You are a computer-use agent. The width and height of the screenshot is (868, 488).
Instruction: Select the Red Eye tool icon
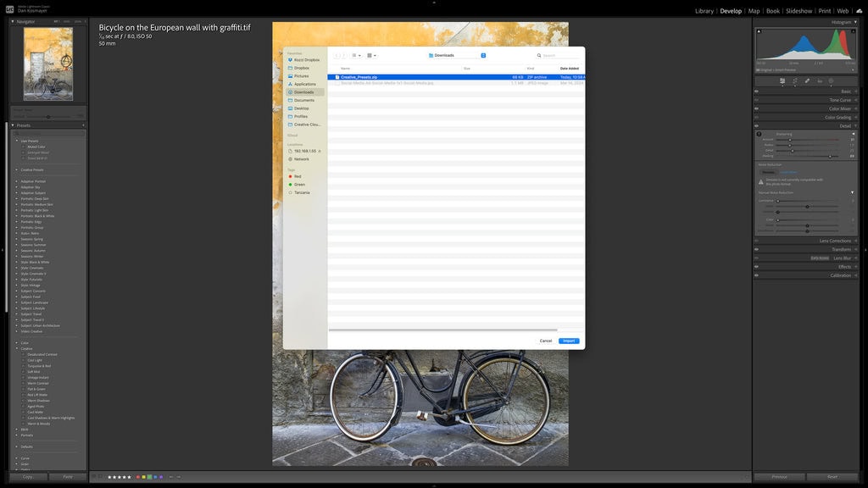820,80
